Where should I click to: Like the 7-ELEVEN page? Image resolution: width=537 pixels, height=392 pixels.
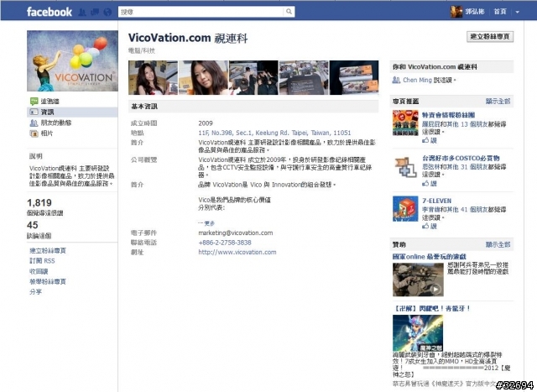pos(430,226)
